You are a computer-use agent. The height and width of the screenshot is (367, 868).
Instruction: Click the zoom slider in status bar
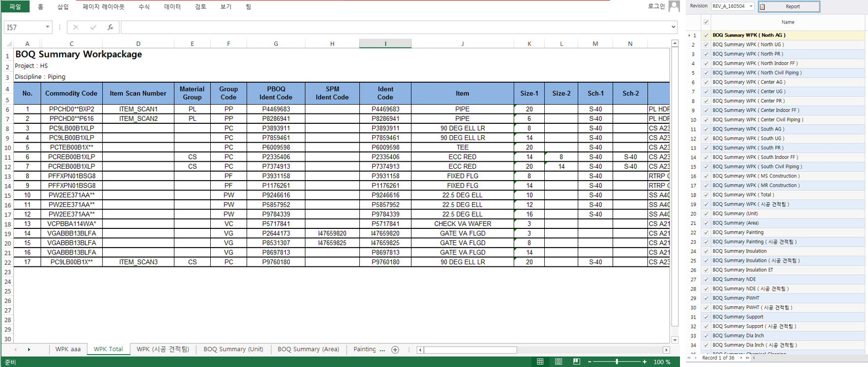coord(616,362)
